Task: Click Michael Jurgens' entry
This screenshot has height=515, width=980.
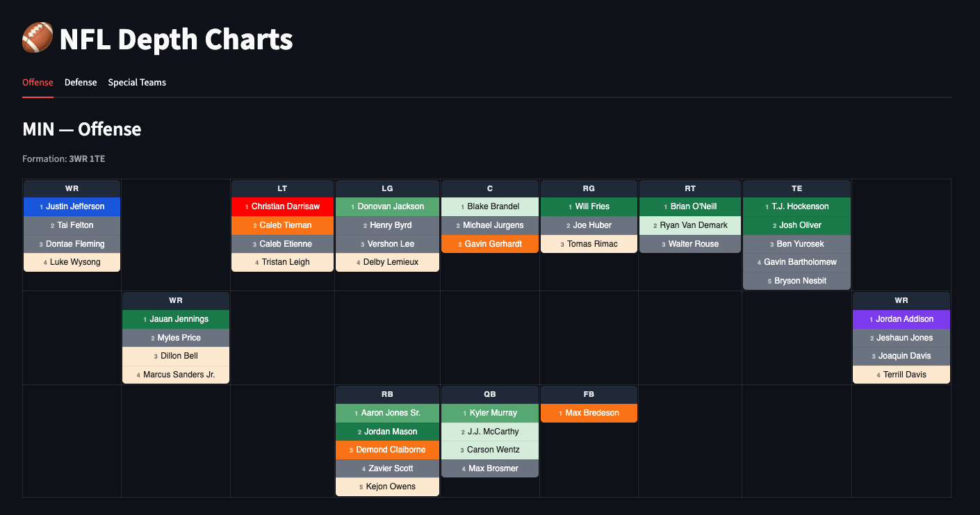Action: click(490, 225)
